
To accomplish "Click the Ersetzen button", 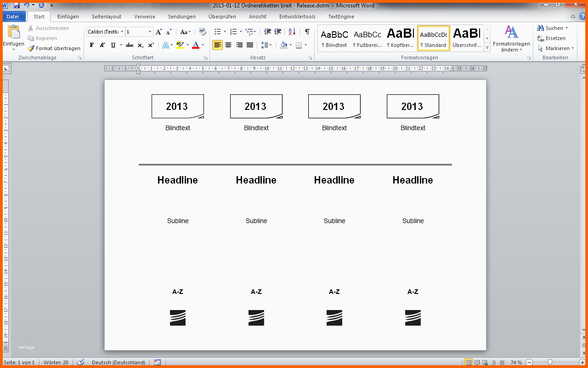I will (552, 38).
